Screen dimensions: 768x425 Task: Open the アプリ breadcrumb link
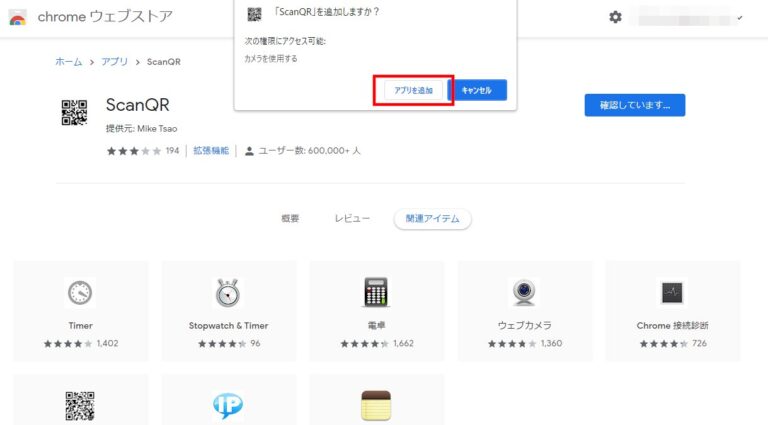tap(114, 61)
